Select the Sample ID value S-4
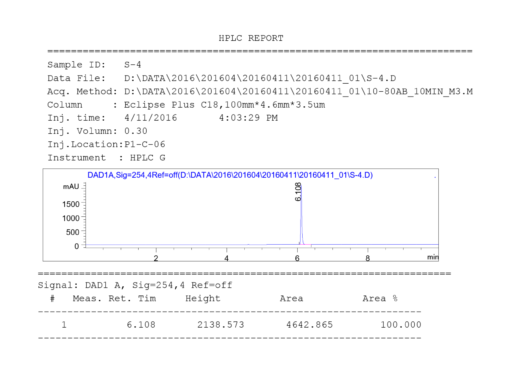 click(132, 65)
